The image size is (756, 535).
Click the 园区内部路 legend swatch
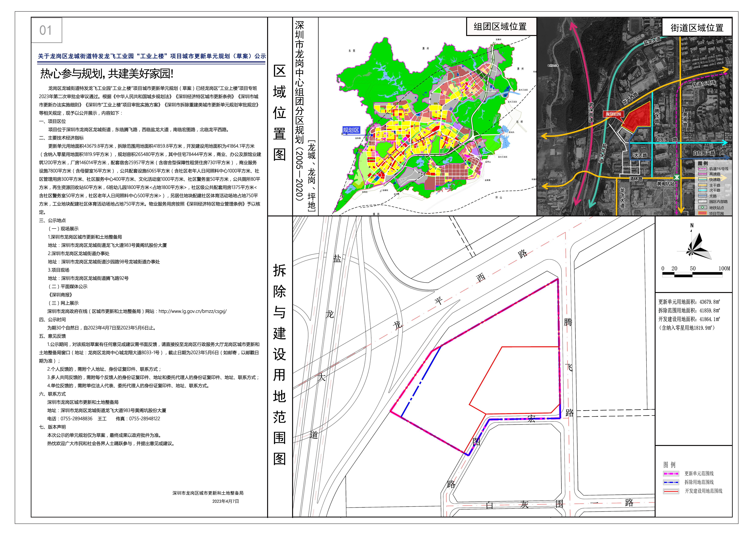(x=703, y=202)
